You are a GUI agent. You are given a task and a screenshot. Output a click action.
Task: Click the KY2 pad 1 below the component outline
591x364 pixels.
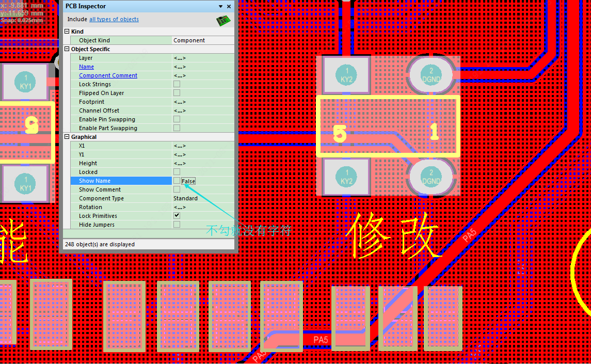[346, 177]
